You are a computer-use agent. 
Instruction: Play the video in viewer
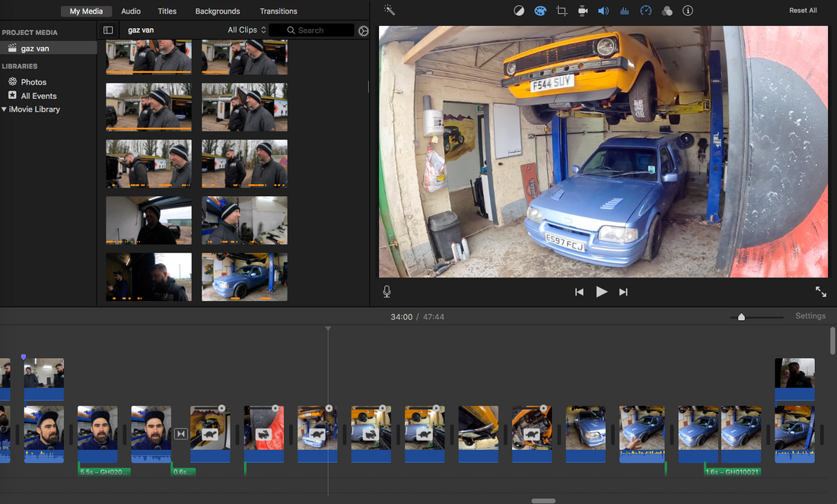tap(602, 292)
